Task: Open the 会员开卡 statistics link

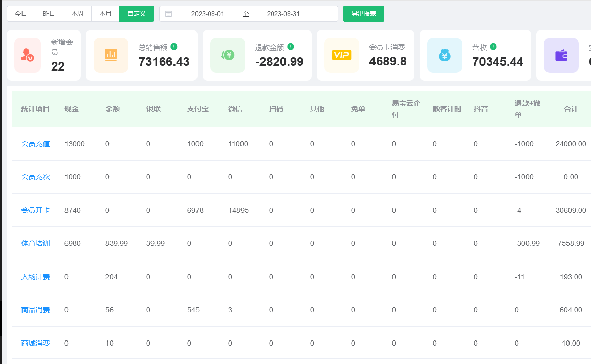Action: coord(35,210)
